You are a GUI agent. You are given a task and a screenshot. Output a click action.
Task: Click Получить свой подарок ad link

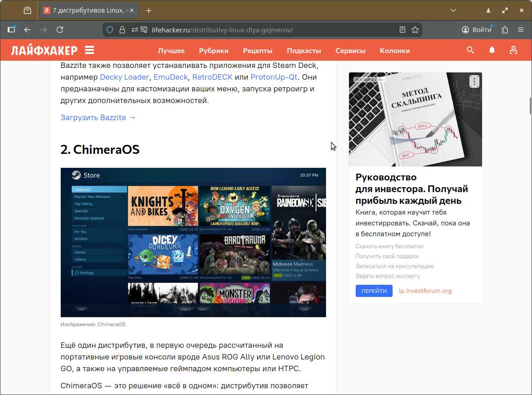pyautogui.click(x=387, y=256)
